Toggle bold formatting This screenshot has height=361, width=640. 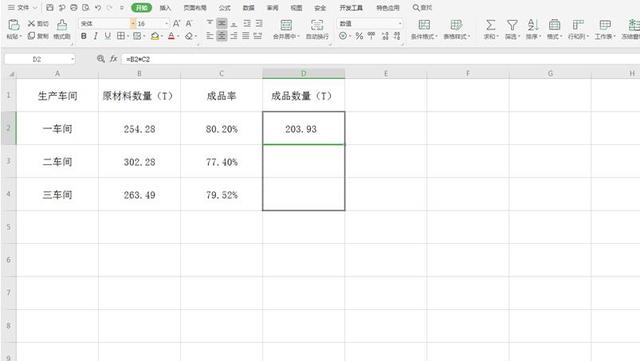pos(84,36)
